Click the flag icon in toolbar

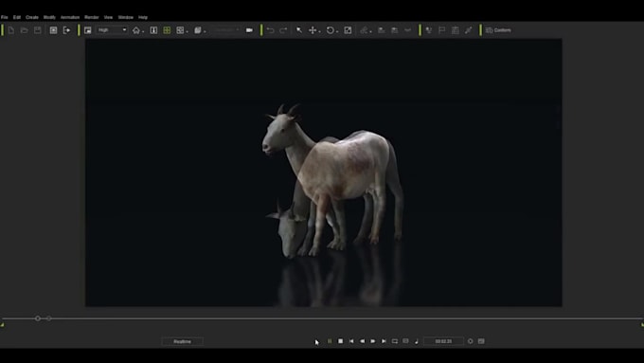click(x=442, y=30)
